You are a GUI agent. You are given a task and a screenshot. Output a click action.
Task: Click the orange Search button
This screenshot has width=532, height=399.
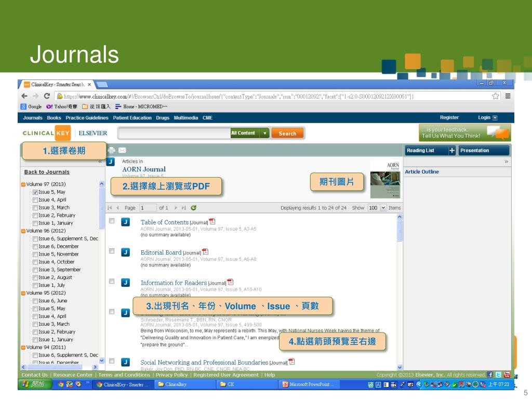coord(287,134)
